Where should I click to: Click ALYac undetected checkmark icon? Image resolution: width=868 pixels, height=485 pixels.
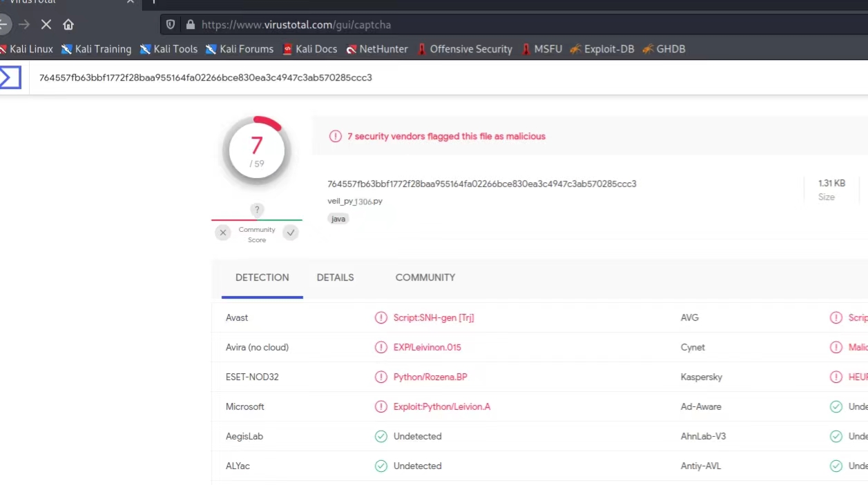pyautogui.click(x=380, y=466)
